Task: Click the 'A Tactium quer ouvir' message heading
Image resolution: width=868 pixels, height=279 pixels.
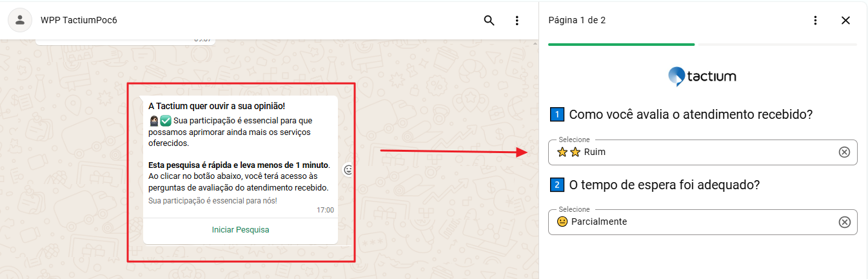Action: pyautogui.click(x=217, y=106)
